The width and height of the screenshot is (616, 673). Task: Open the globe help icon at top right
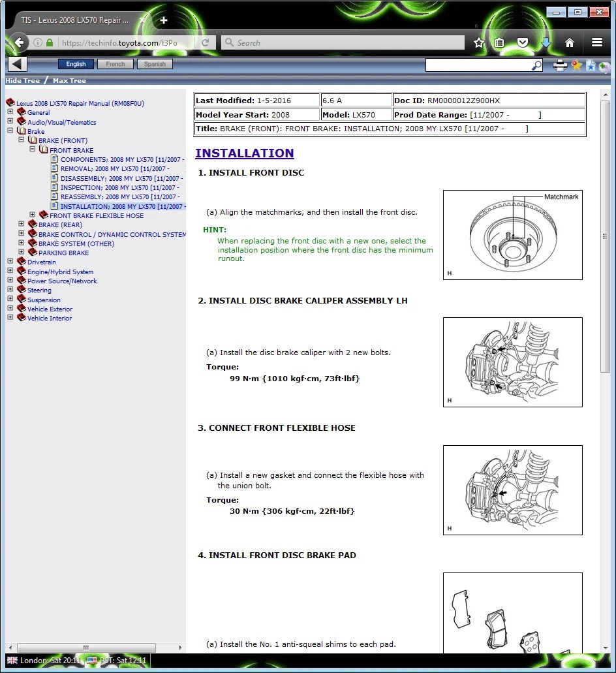604,66
